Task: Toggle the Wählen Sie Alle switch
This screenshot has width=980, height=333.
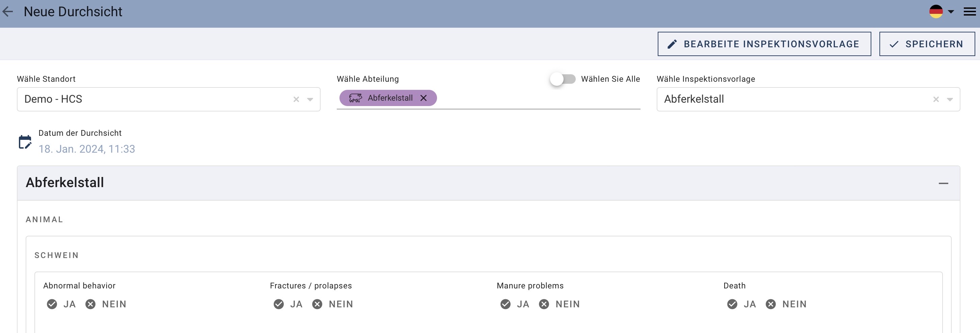Action: point(563,79)
